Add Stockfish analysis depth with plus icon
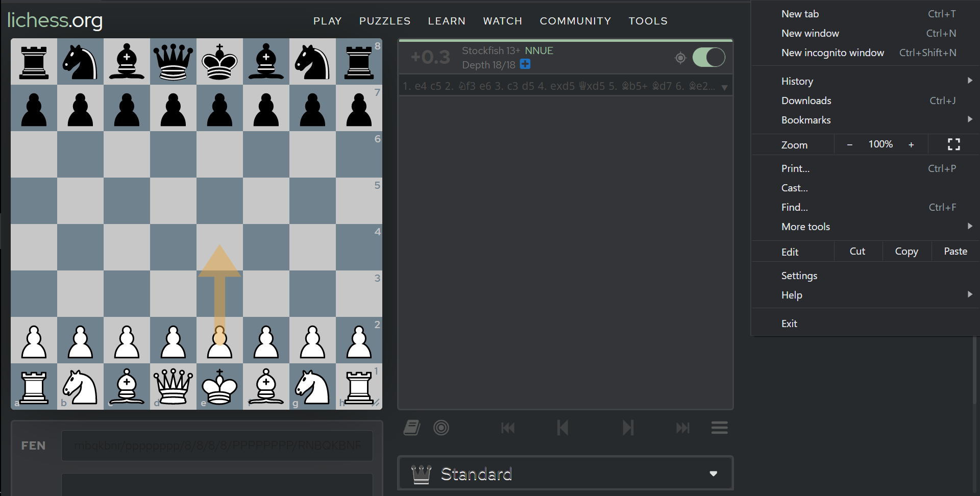This screenshot has height=496, width=980. 525,64
